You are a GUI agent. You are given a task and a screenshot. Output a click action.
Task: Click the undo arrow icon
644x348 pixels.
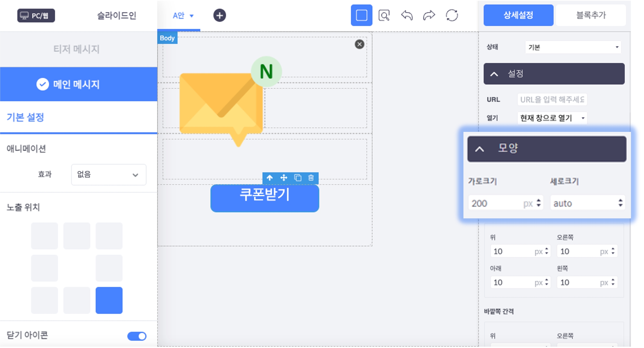coord(407,15)
